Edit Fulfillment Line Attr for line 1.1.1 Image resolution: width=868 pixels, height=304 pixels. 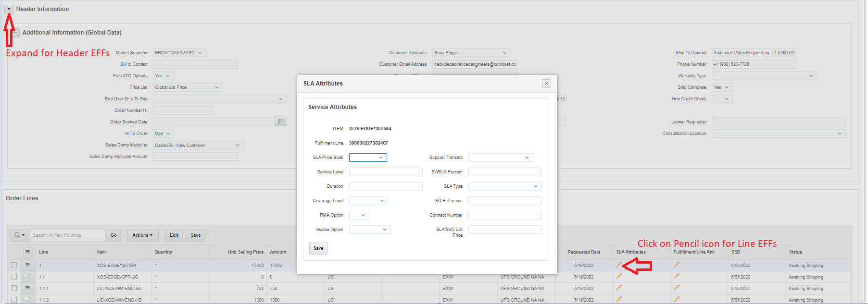677,288
